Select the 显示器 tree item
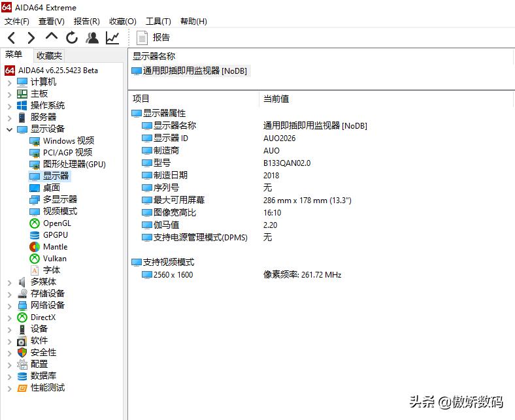The width and height of the screenshot is (515, 420). (x=56, y=176)
